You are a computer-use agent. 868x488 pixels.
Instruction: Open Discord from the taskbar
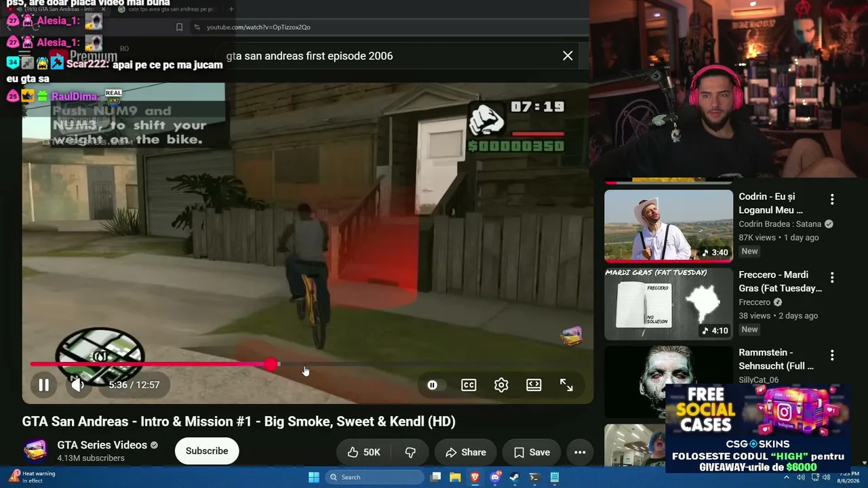click(495, 477)
